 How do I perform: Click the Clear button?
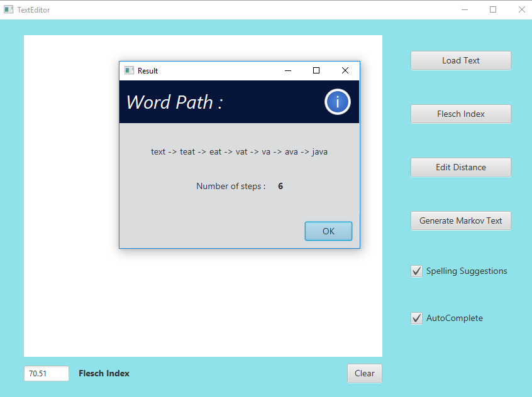pyautogui.click(x=364, y=373)
